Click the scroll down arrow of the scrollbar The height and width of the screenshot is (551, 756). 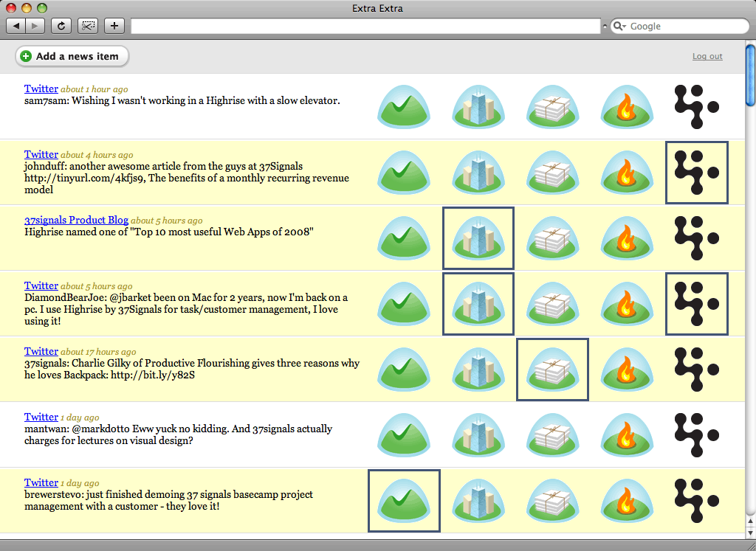[x=751, y=533]
